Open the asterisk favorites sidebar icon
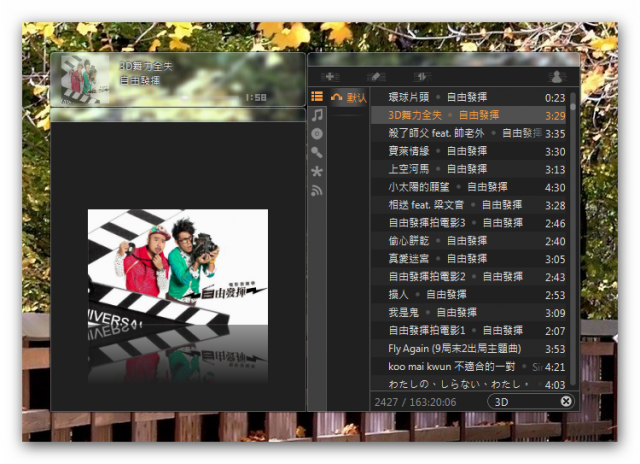This screenshot has height=464, width=640. click(x=317, y=171)
